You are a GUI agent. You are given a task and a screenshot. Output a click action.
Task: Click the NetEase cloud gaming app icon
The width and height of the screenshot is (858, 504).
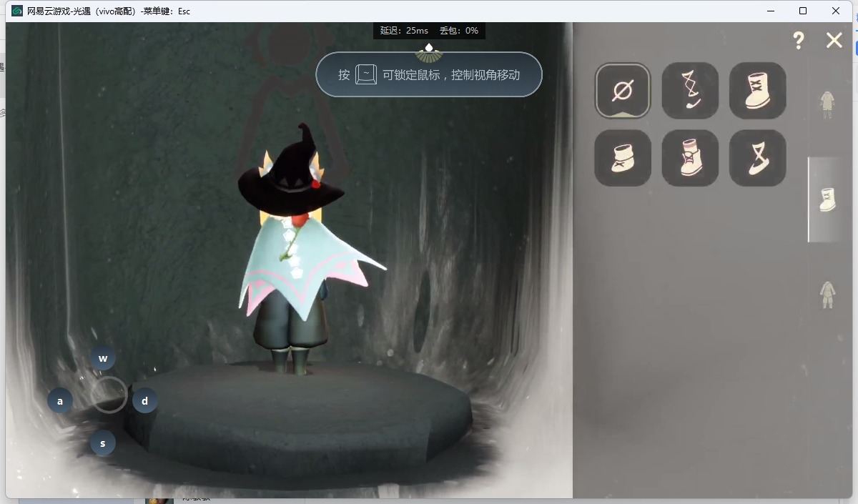[x=17, y=11]
